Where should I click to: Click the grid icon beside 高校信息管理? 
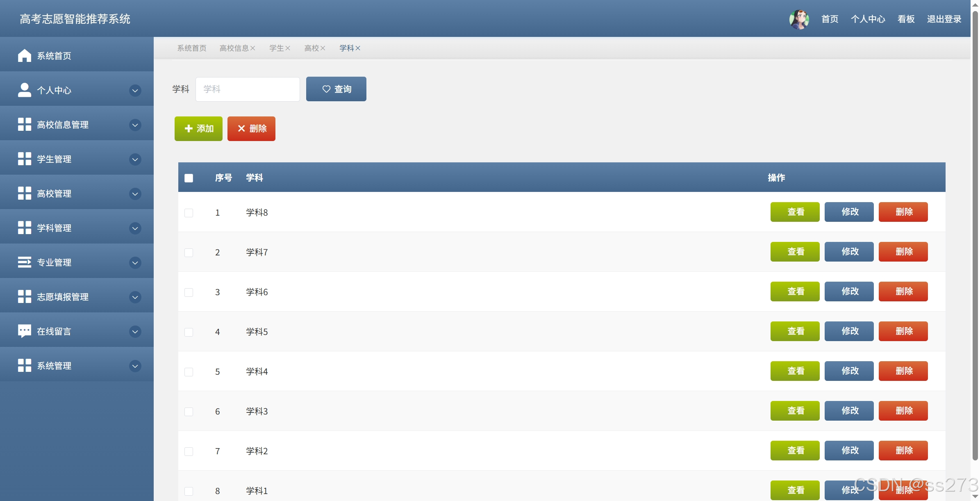(x=24, y=124)
